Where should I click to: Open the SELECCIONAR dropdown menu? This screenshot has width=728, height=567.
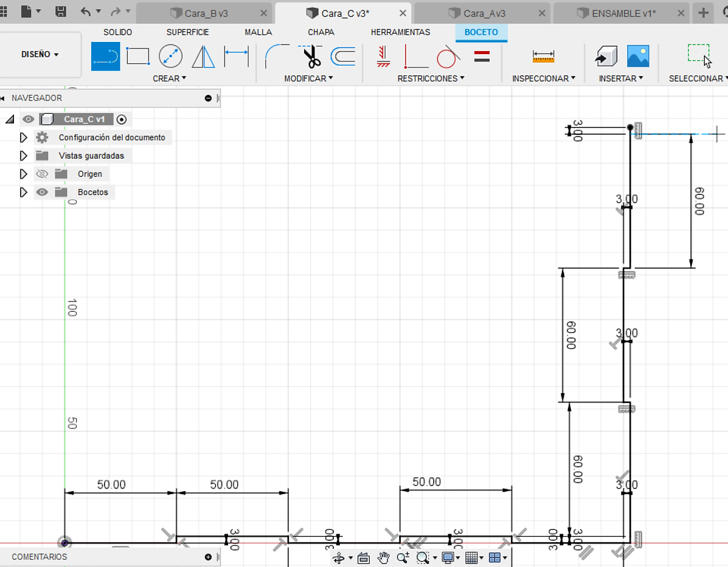click(698, 78)
